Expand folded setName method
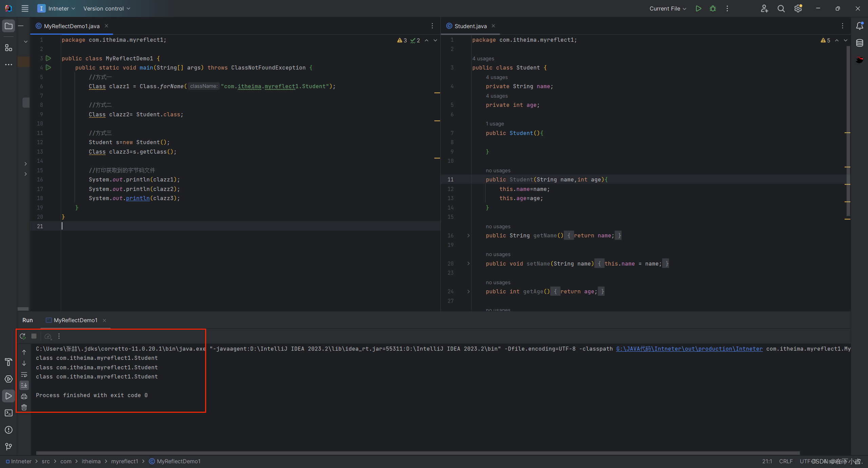 pyautogui.click(x=469, y=264)
